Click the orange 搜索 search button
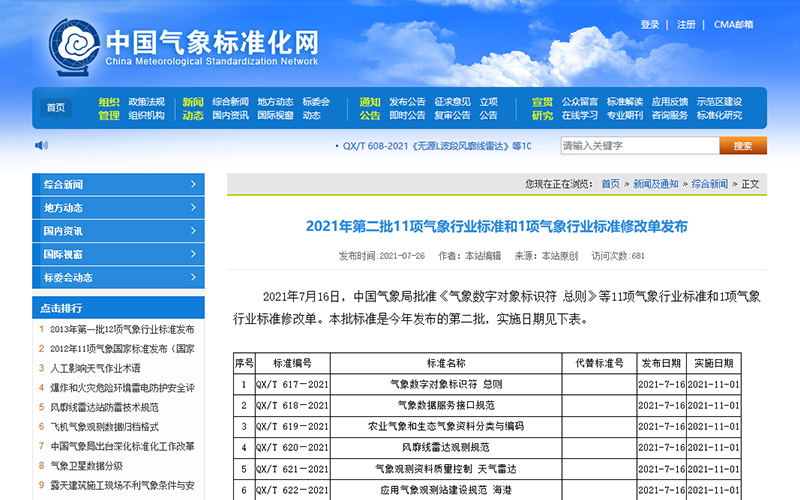This screenshot has width=800, height=500. pos(743,145)
